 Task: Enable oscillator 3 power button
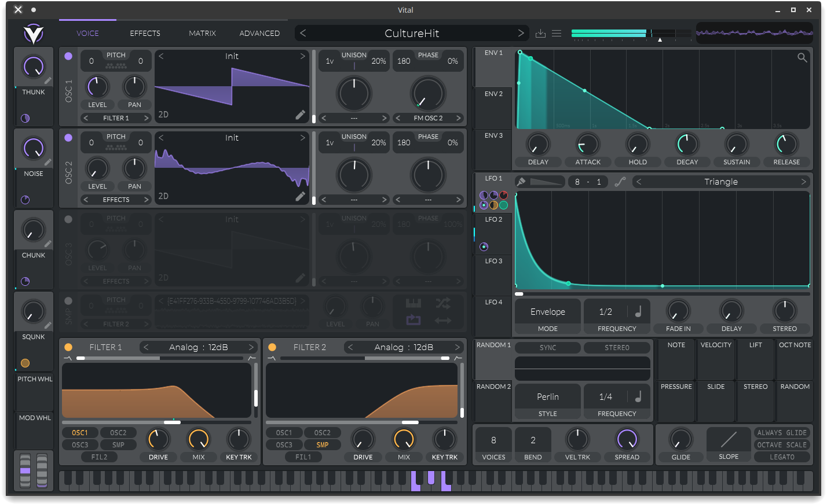(x=68, y=219)
